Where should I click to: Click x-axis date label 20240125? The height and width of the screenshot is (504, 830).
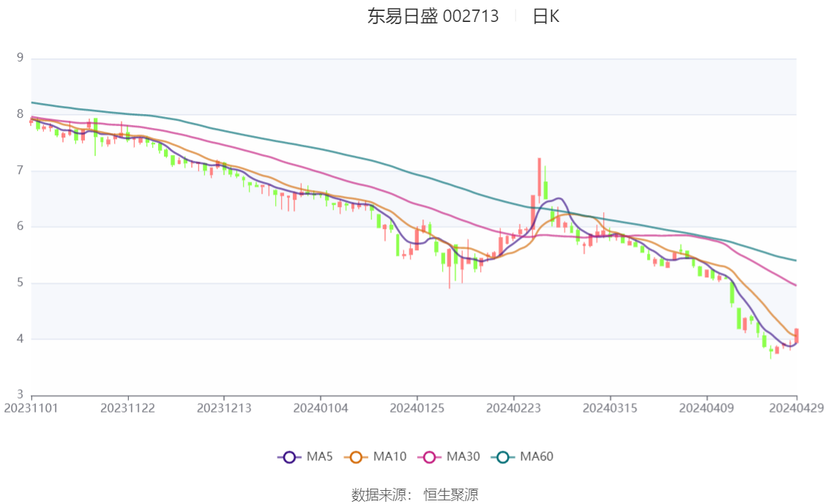(417, 408)
